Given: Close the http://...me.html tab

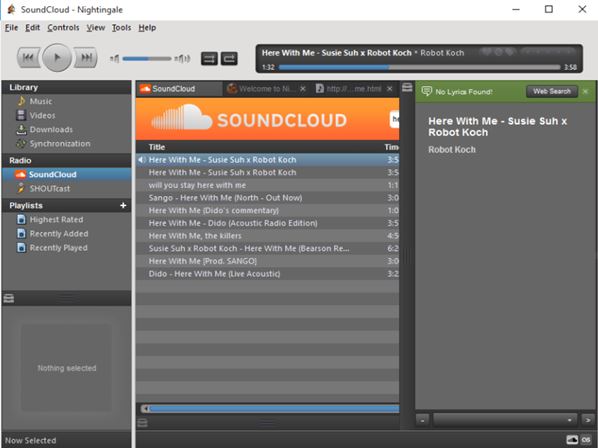Looking at the screenshot, I should click(x=389, y=89).
